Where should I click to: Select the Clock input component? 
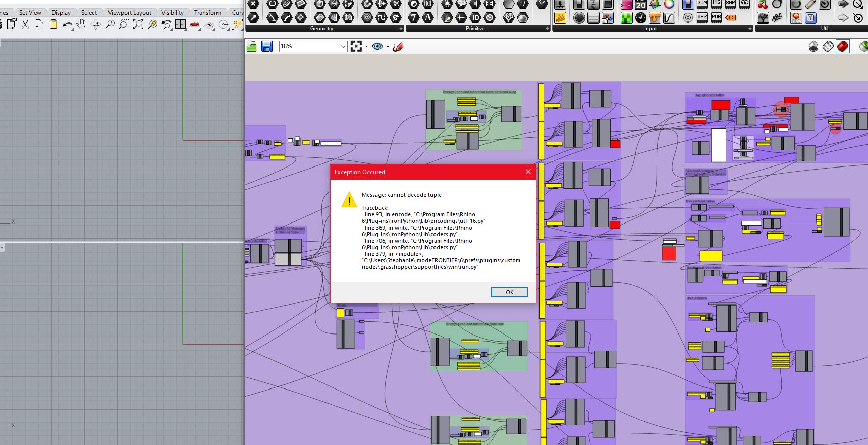pyautogui.click(x=640, y=18)
